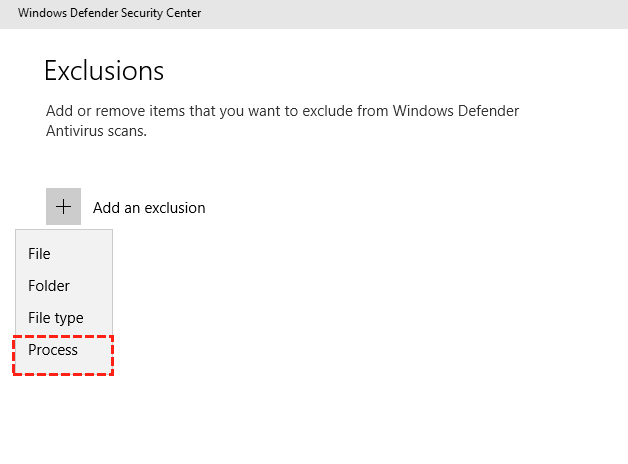This screenshot has width=628, height=464.
Task: Select the highlighted Process option
Action: pyautogui.click(x=53, y=351)
